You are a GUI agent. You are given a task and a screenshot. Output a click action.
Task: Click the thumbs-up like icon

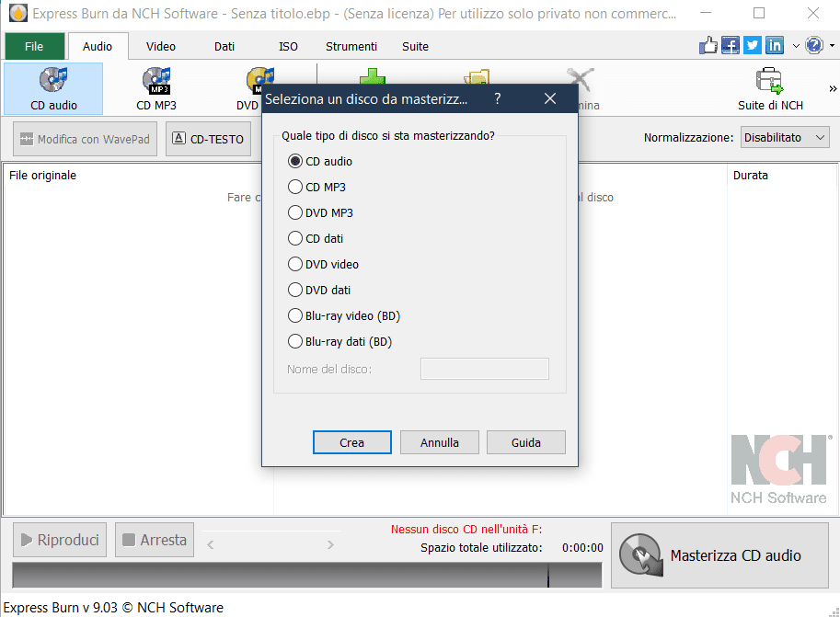click(x=708, y=46)
